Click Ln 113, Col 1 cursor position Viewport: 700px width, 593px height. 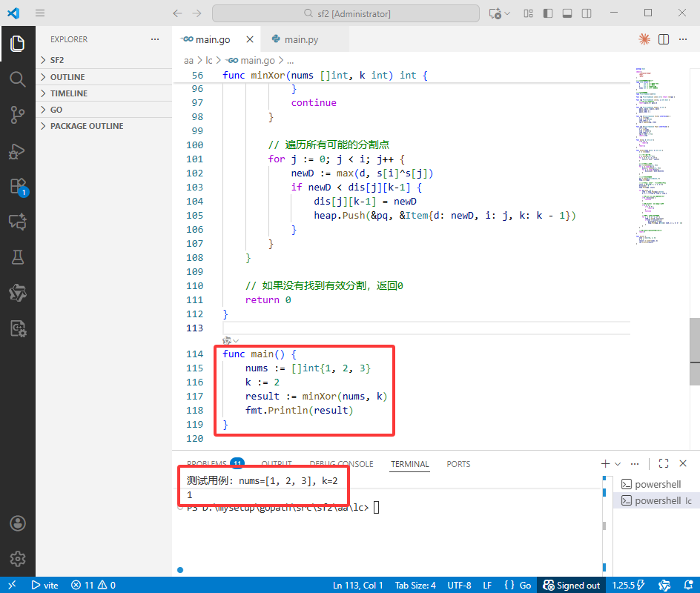pos(357,585)
